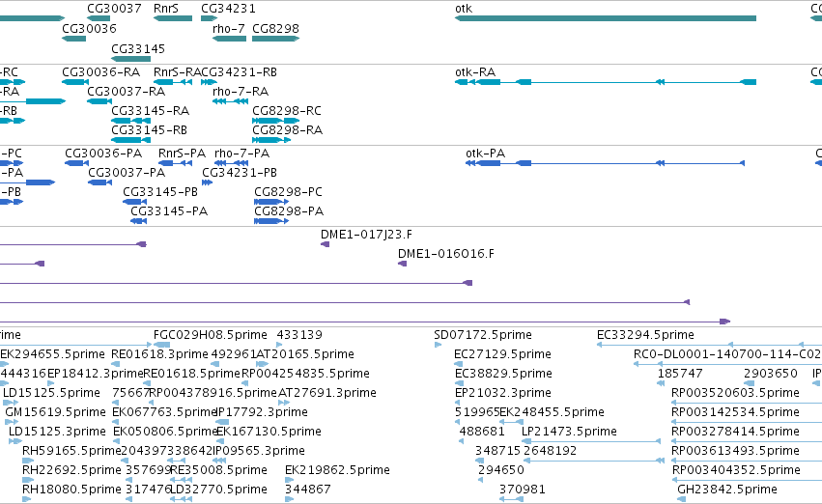Select the CG33145-PA CDS
The image size is (822, 504).
(x=139, y=221)
